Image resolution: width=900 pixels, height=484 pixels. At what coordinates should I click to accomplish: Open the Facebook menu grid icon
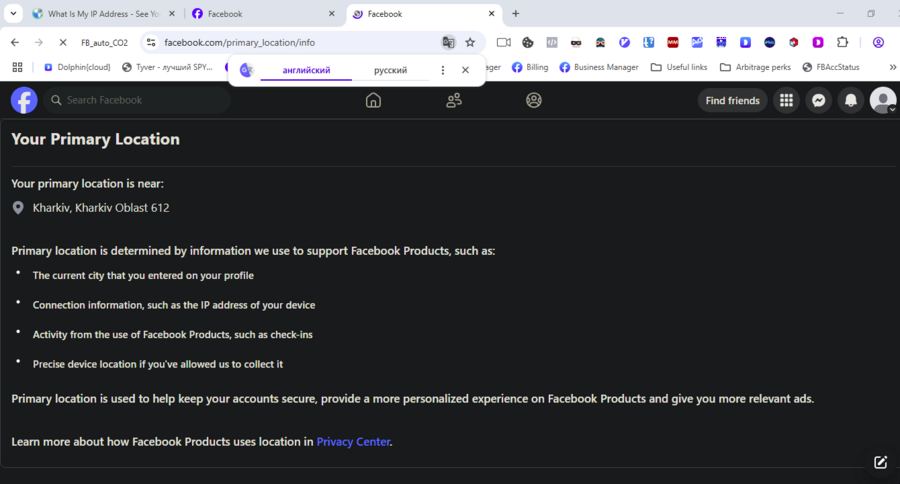[786, 100]
